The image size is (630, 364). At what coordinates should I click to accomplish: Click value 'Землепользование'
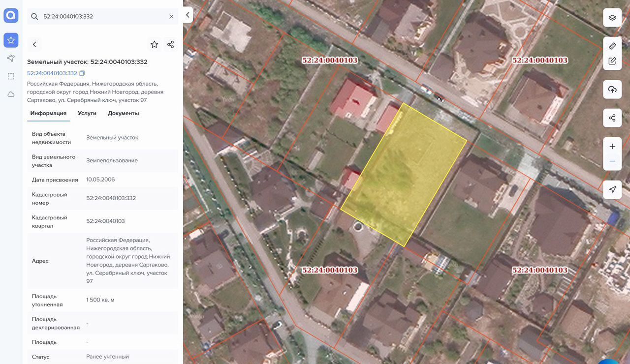112,160
